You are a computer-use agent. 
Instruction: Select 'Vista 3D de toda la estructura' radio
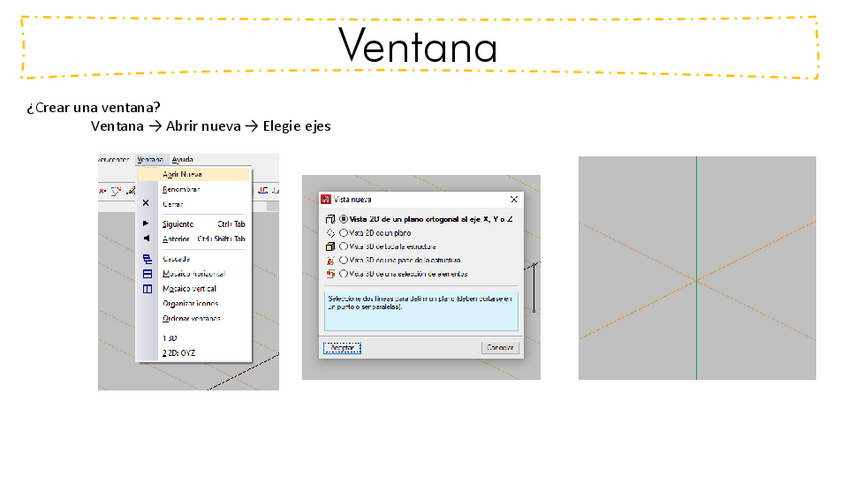pos(343,247)
